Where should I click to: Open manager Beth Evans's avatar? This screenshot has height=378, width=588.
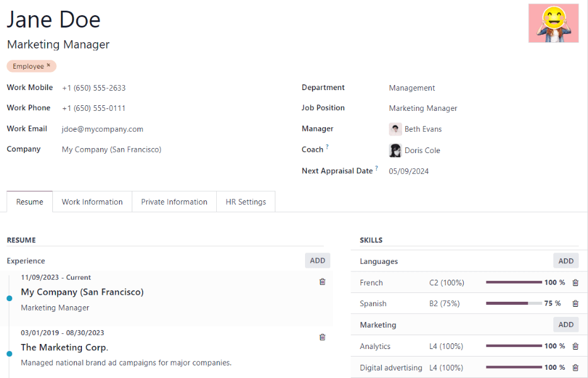point(395,129)
